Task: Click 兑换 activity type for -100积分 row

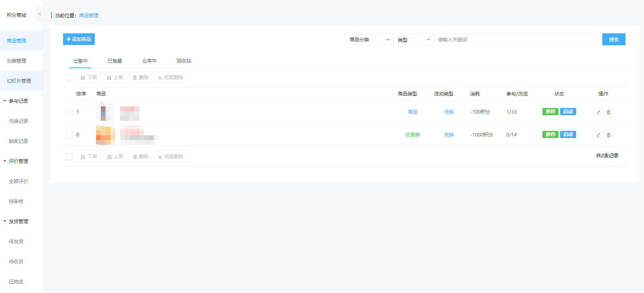Action: pos(449,112)
